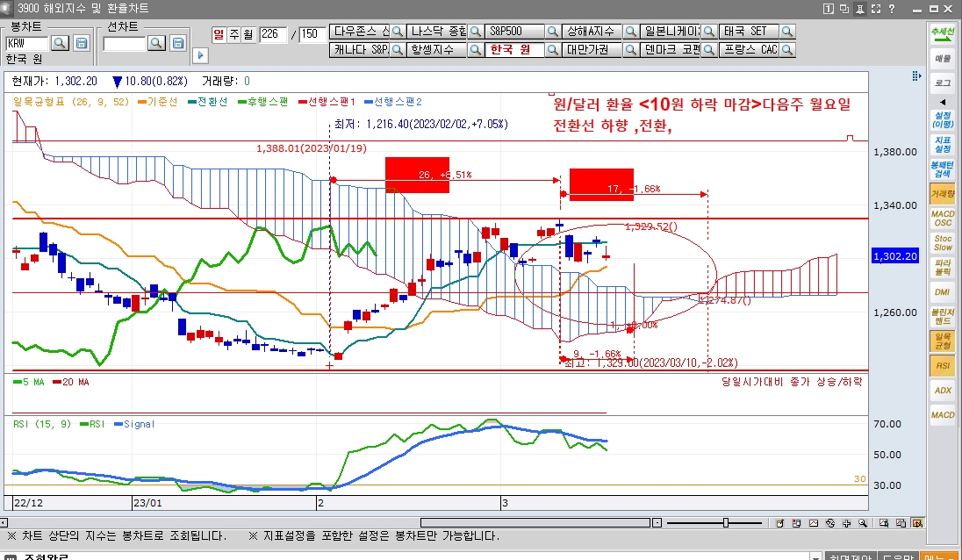Toggle the MACD OSC indicator
Viewport: 962px width, 560px height.
943,219
